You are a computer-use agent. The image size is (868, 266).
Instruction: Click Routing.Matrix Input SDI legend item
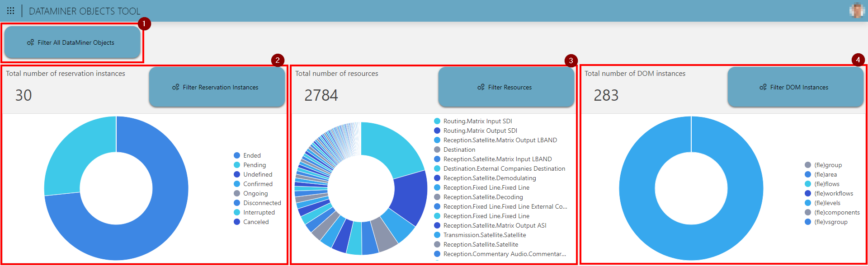[473, 121]
